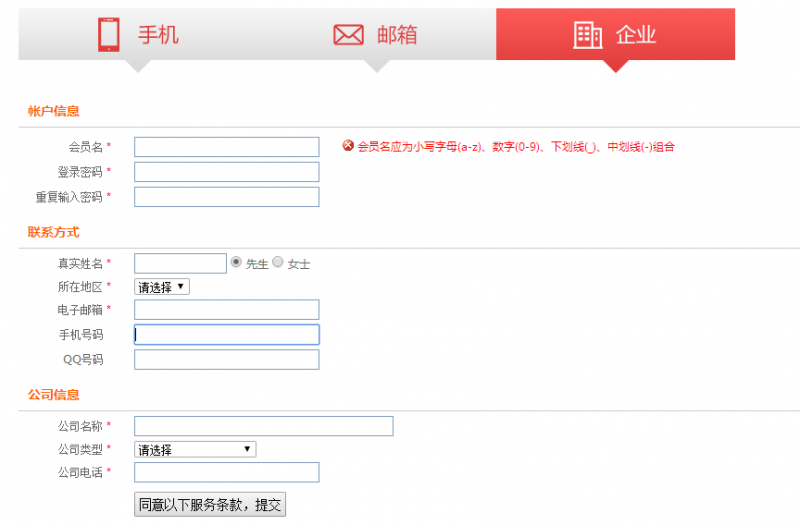Viewport: 800px width, 525px height.
Task: Select the 女士 radio button
Action: pos(278,262)
